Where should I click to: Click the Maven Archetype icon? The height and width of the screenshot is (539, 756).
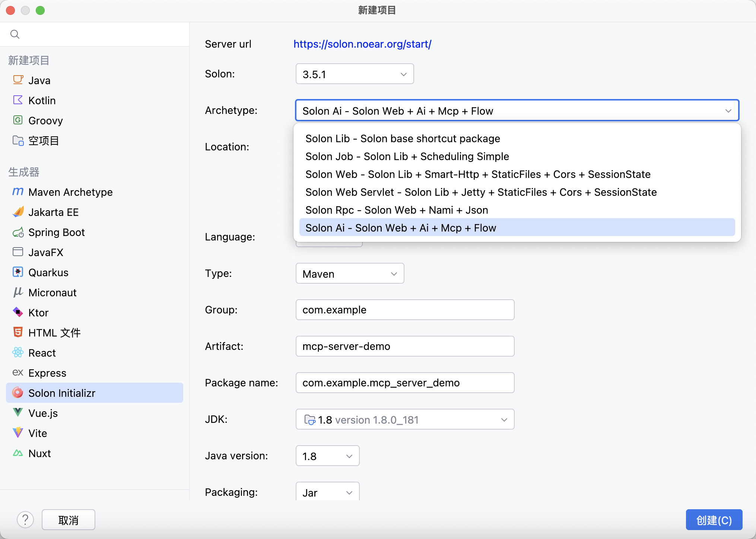tap(18, 192)
